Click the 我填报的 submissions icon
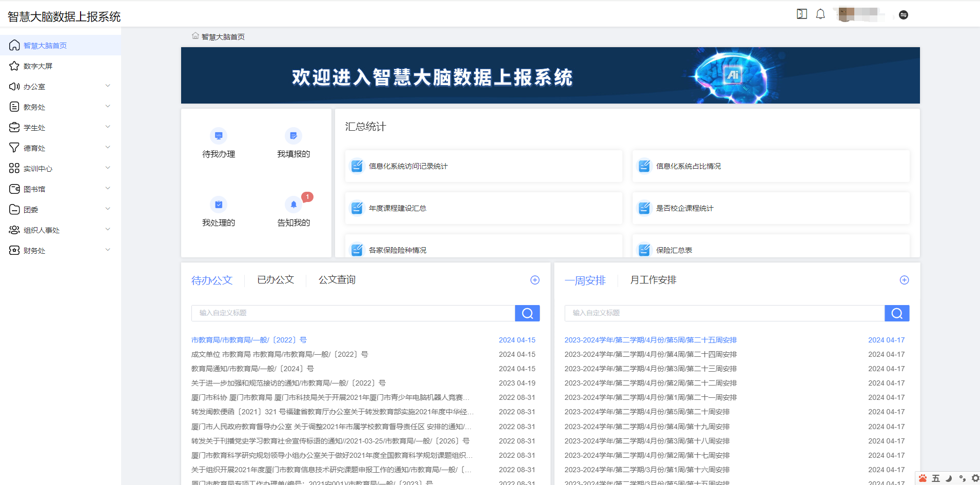This screenshot has width=980, height=485. point(293,135)
